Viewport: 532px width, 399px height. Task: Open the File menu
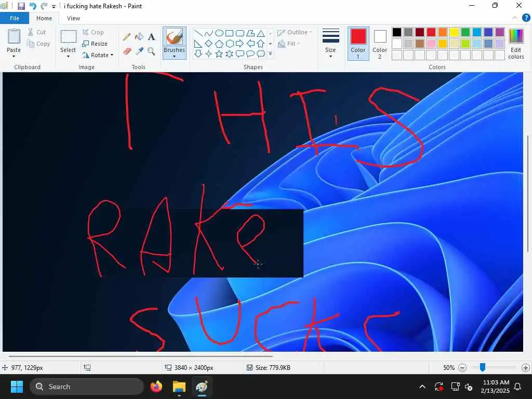pos(15,18)
